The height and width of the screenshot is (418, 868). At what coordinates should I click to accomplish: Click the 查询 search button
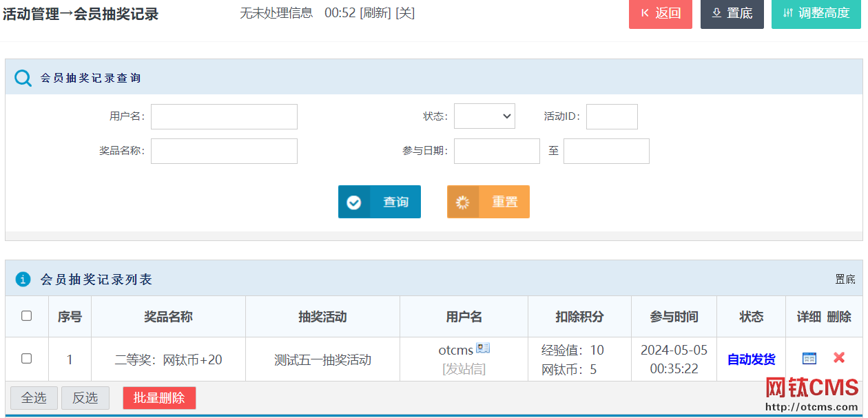(x=380, y=202)
